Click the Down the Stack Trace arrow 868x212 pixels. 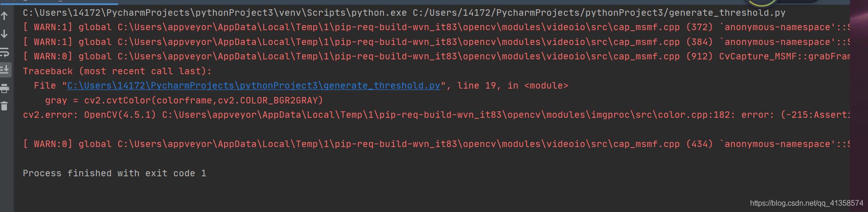[x=5, y=34]
